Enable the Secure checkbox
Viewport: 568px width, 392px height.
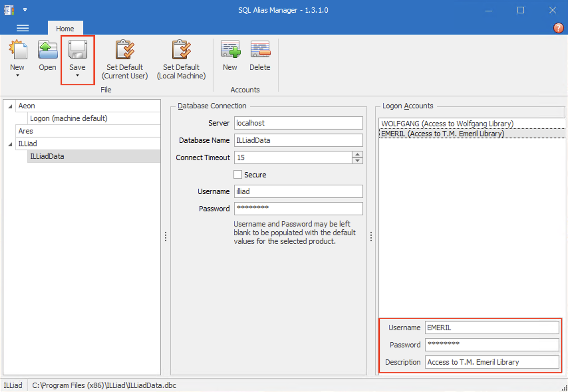pos(237,174)
